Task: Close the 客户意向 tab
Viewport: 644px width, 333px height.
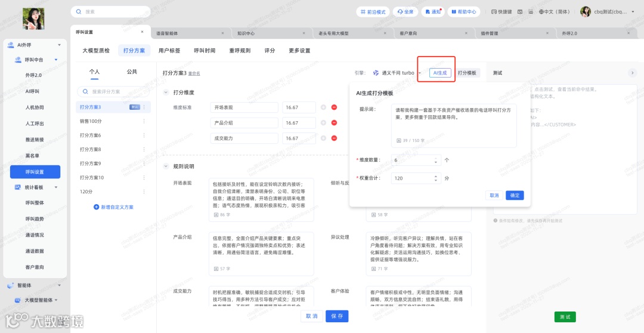Action: click(x=466, y=33)
